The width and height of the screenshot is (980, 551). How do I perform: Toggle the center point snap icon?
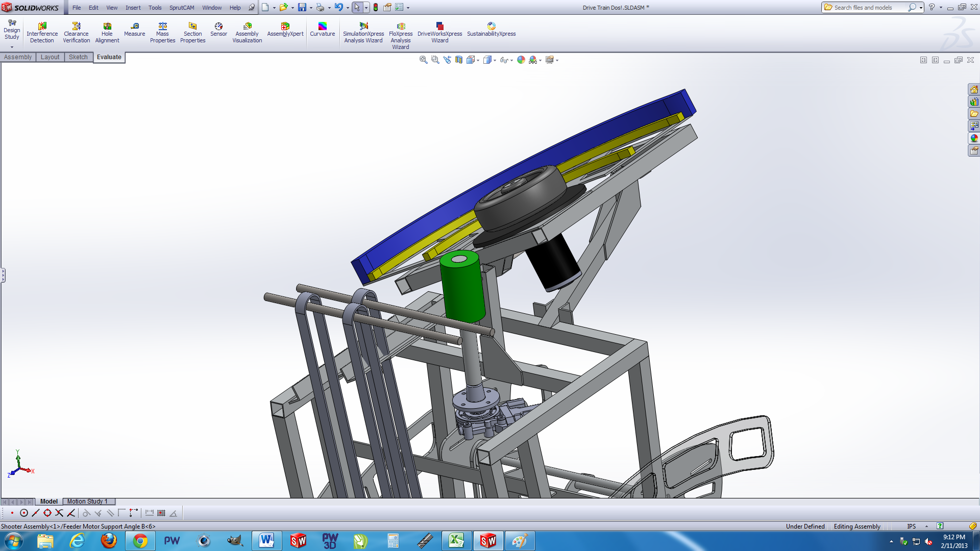pyautogui.click(x=23, y=513)
